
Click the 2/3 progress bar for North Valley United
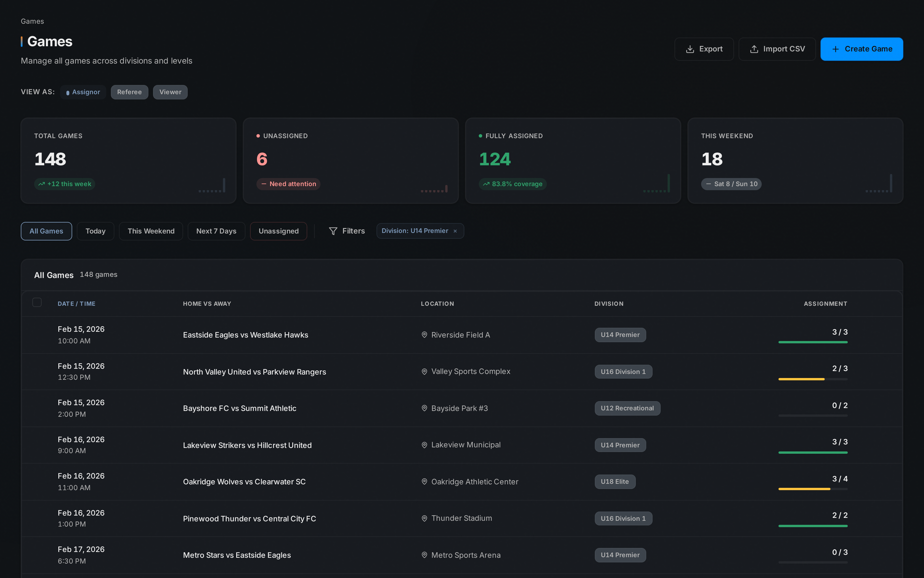(x=813, y=379)
